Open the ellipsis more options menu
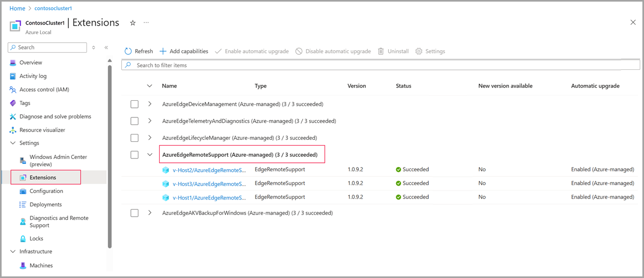This screenshot has height=278, width=644. pos(146,23)
